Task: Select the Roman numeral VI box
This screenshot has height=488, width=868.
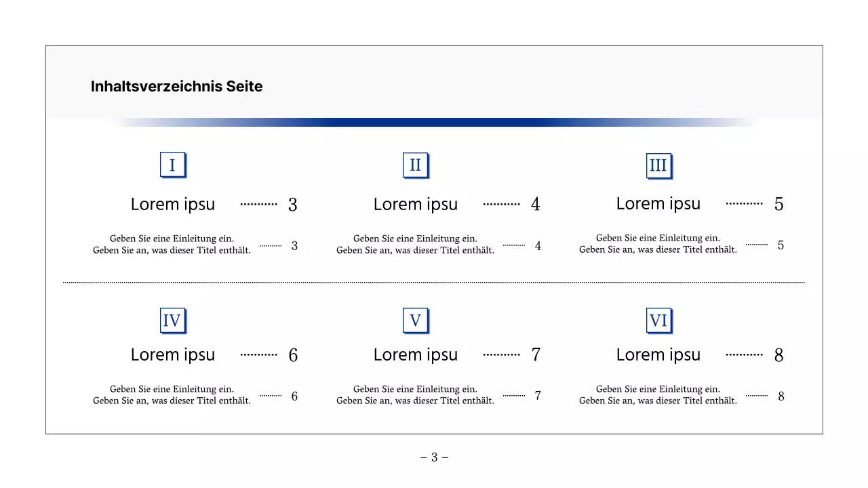Action: 658,320
